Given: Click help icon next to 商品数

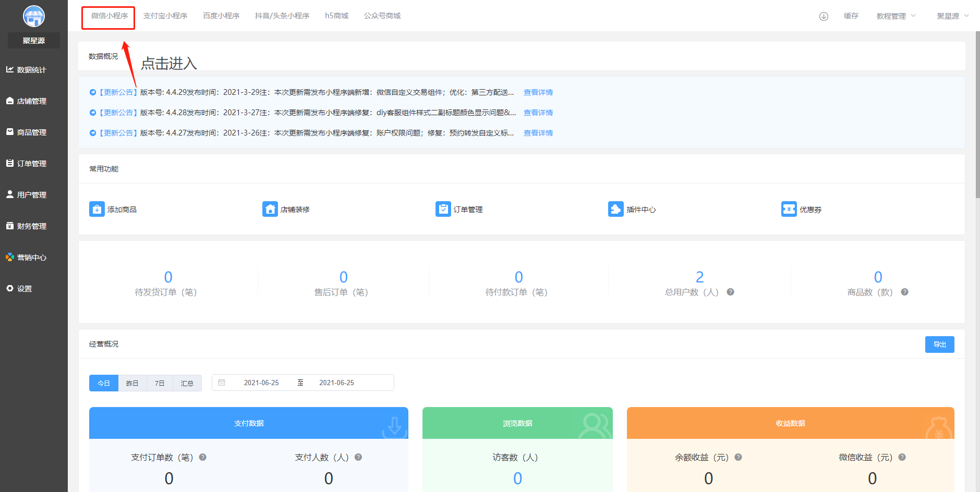Looking at the screenshot, I should click(x=905, y=292).
